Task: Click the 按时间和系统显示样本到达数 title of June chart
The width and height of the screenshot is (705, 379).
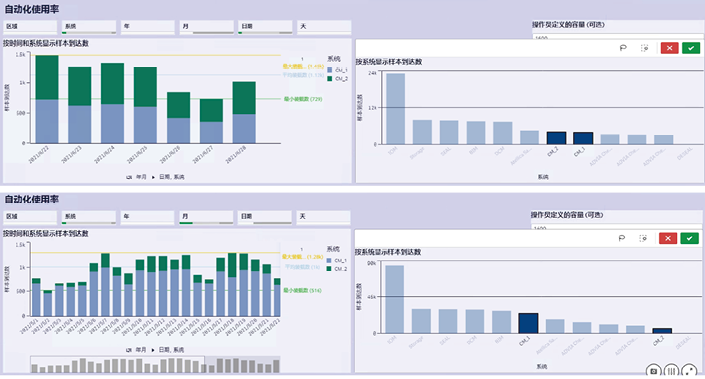Action: coord(46,43)
